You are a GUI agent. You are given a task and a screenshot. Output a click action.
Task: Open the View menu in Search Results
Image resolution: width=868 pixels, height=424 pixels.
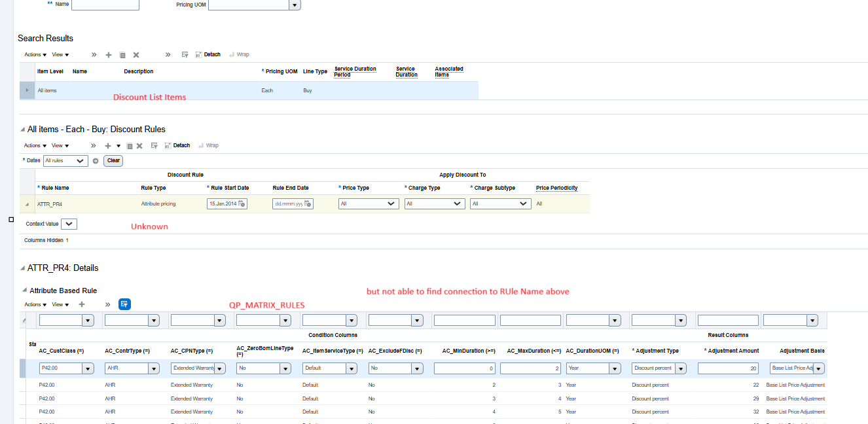point(59,54)
